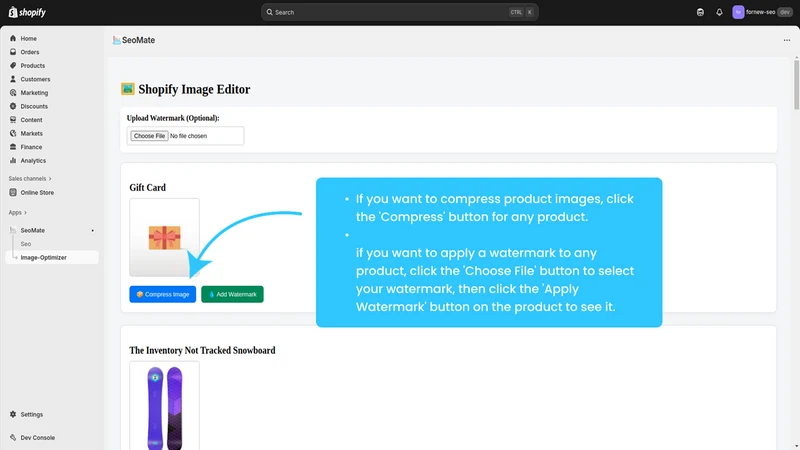Open the fornew-seo account menu

(762, 12)
